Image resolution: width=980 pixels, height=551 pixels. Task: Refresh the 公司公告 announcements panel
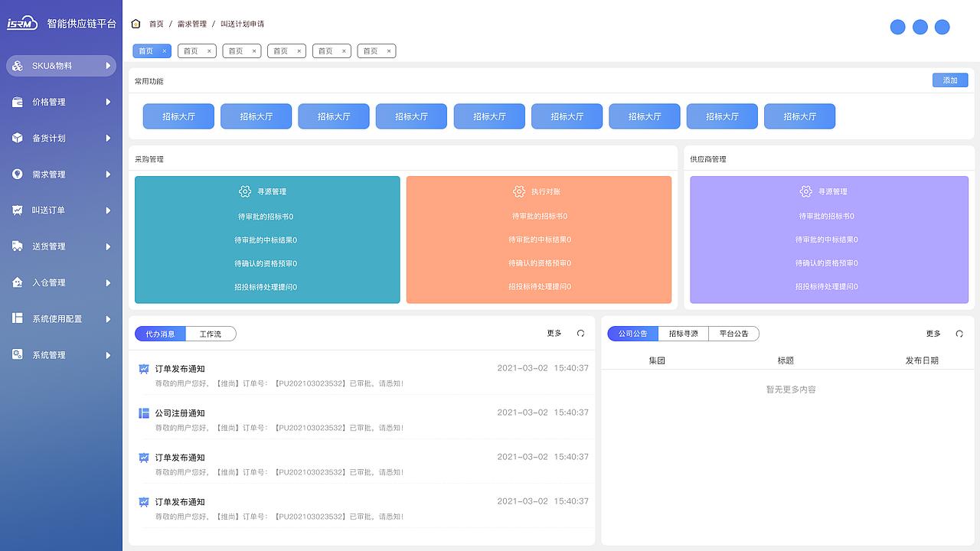tap(959, 334)
